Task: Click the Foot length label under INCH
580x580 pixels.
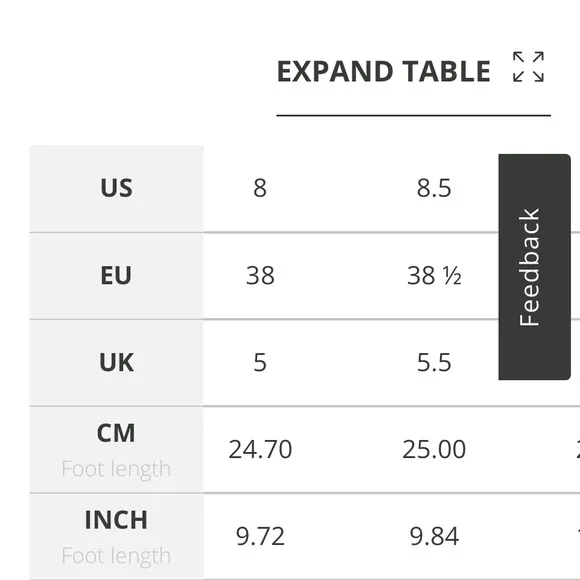Action: pyautogui.click(x=116, y=556)
